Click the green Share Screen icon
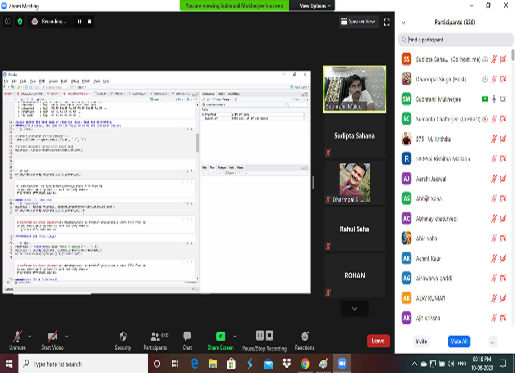The height and width of the screenshot is (373, 515). point(220,336)
